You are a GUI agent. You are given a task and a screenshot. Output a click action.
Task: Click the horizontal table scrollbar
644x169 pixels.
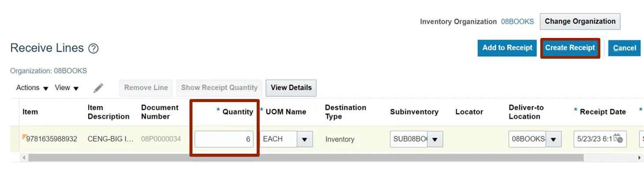(x=305, y=158)
